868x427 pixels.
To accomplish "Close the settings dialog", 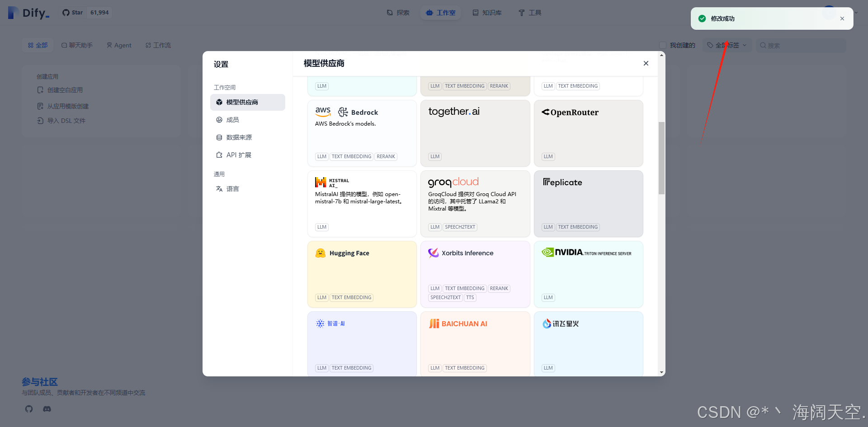I will click(x=646, y=63).
